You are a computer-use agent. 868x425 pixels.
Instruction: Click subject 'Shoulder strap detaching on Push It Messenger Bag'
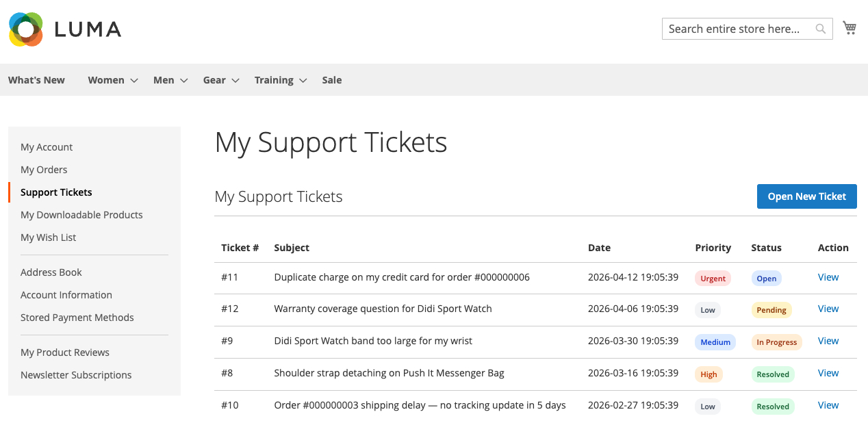tap(389, 373)
